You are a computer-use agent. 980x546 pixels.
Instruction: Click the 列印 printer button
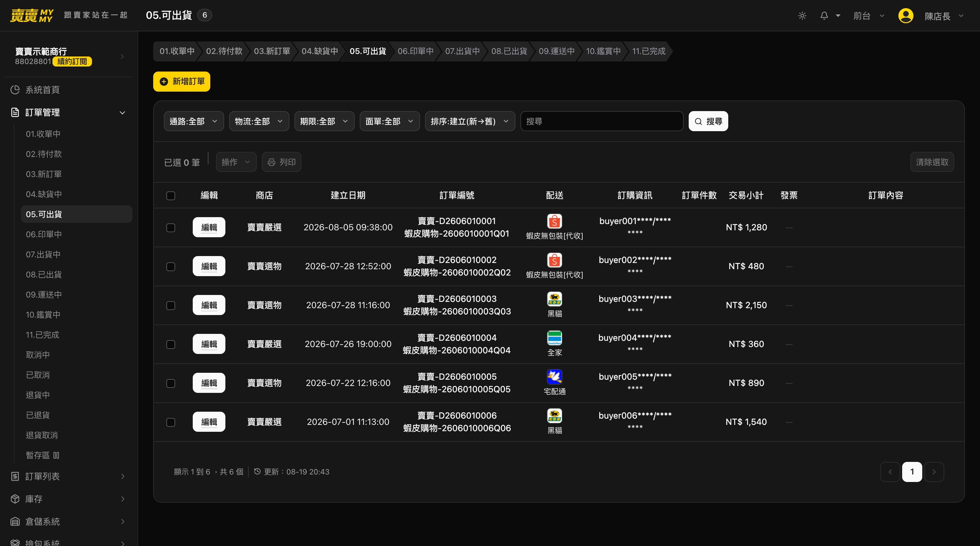coord(282,162)
